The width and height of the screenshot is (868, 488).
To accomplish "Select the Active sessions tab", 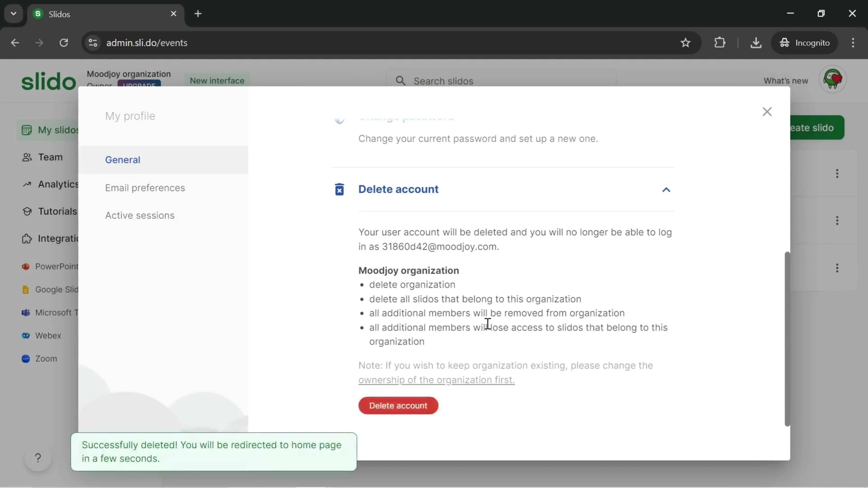I will 139,215.
